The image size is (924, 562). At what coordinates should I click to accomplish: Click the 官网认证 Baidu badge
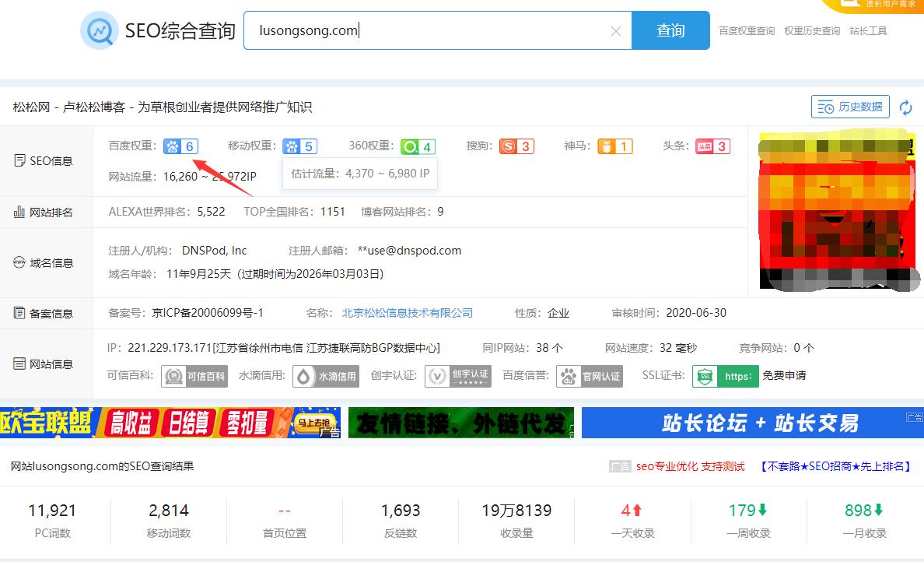pos(590,376)
